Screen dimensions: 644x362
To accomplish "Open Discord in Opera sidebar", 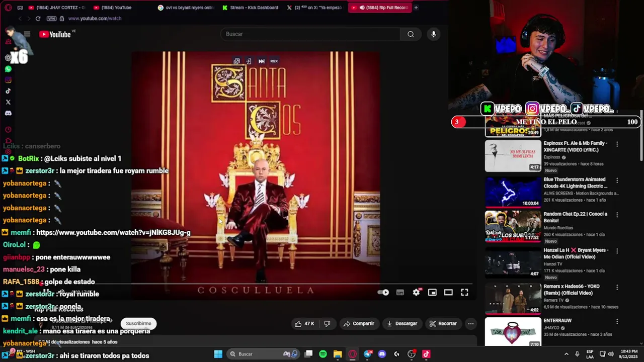I will [8, 113].
